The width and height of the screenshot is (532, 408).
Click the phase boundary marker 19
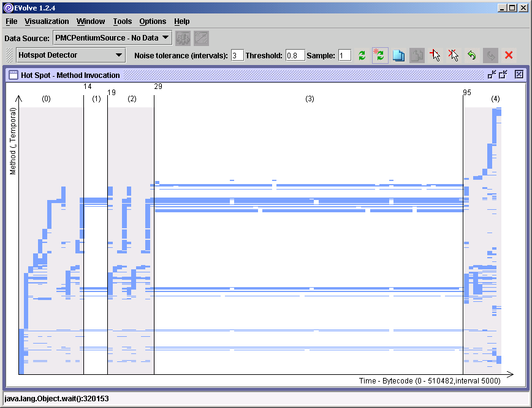112,93
